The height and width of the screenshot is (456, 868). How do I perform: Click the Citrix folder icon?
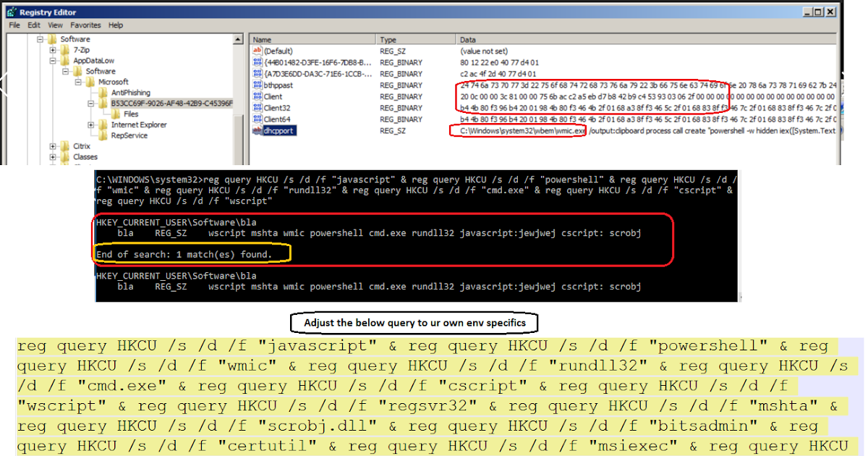[x=66, y=146]
